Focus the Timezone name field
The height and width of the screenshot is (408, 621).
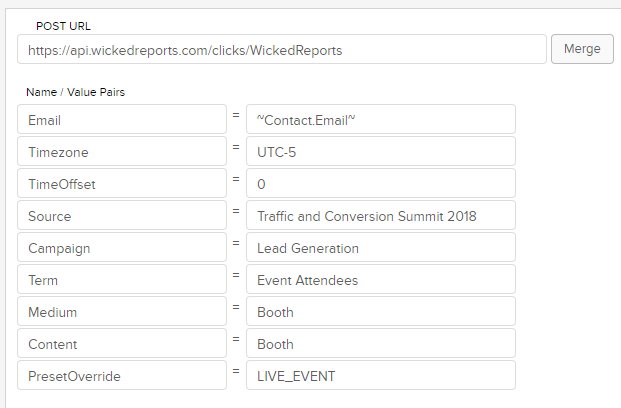[x=122, y=151]
